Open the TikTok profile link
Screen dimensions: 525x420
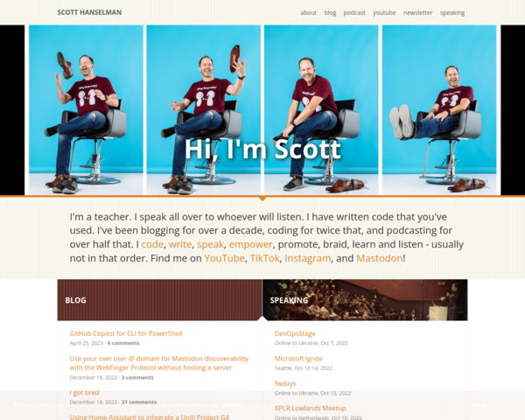pyautogui.click(x=264, y=258)
